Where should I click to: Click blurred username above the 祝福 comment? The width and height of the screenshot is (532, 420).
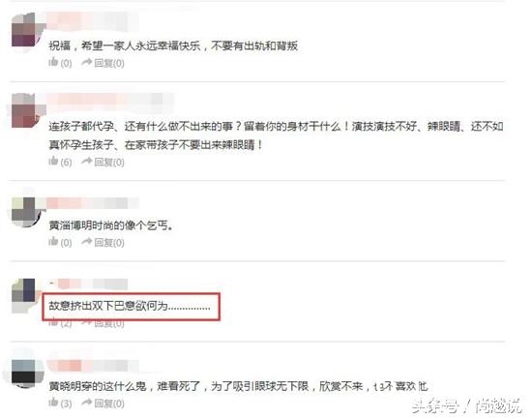coord(92,20)
